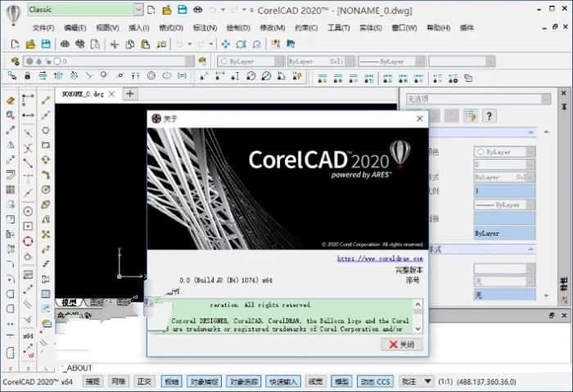The height and width of the screenshot is (392, 573).
Task: Click the _ABOUT command line text
Action: tap(79, 367)
